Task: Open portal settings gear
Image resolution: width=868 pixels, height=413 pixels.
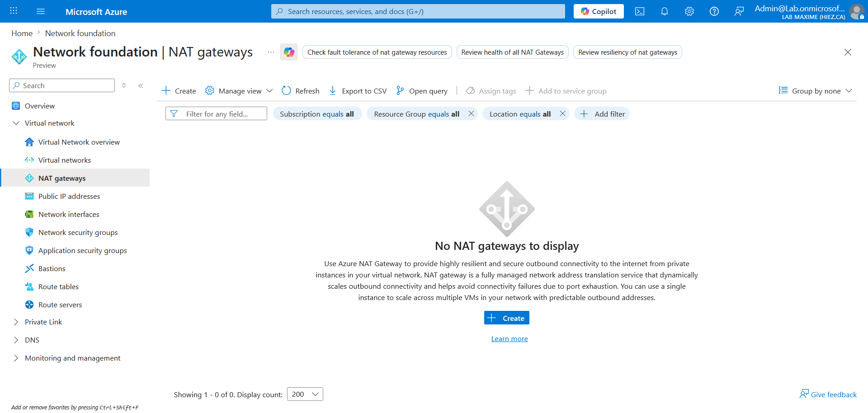Action: click(x=689, y=11)
